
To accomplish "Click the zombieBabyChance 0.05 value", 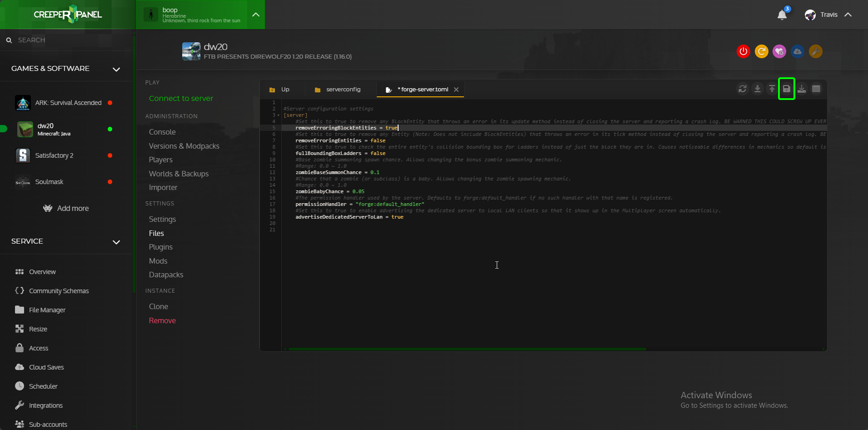I will [x=358, y=191].
